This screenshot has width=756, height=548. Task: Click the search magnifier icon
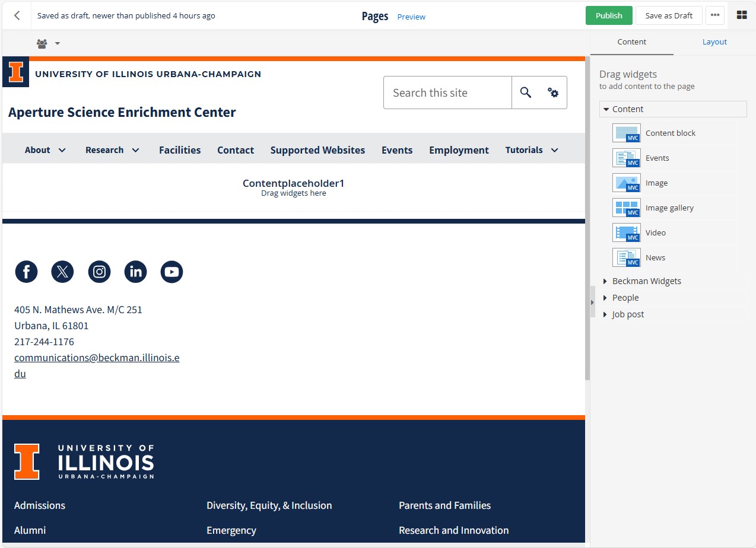(x=526, y=93)
